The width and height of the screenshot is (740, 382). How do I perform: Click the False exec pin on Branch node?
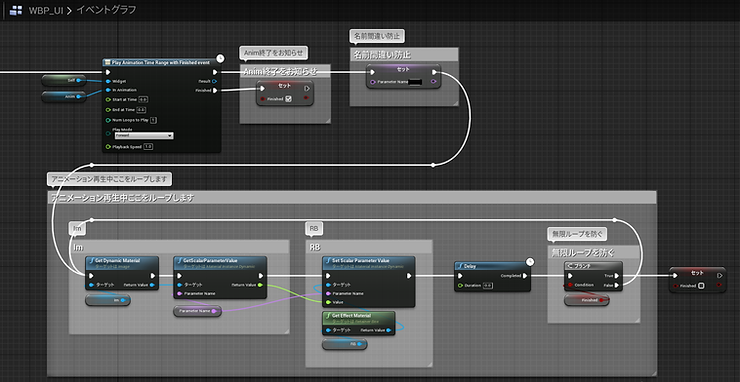617,285
